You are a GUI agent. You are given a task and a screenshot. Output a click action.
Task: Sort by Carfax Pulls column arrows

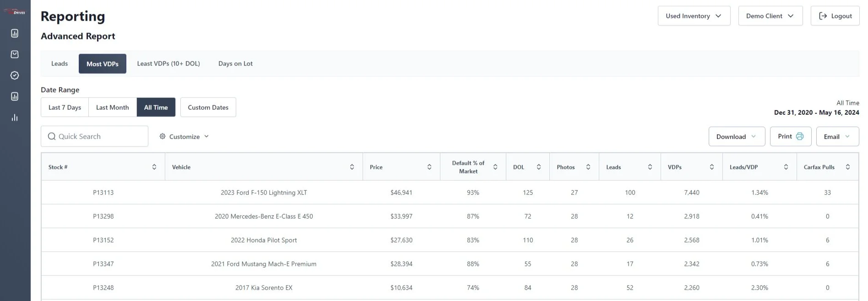coord(848,167)
